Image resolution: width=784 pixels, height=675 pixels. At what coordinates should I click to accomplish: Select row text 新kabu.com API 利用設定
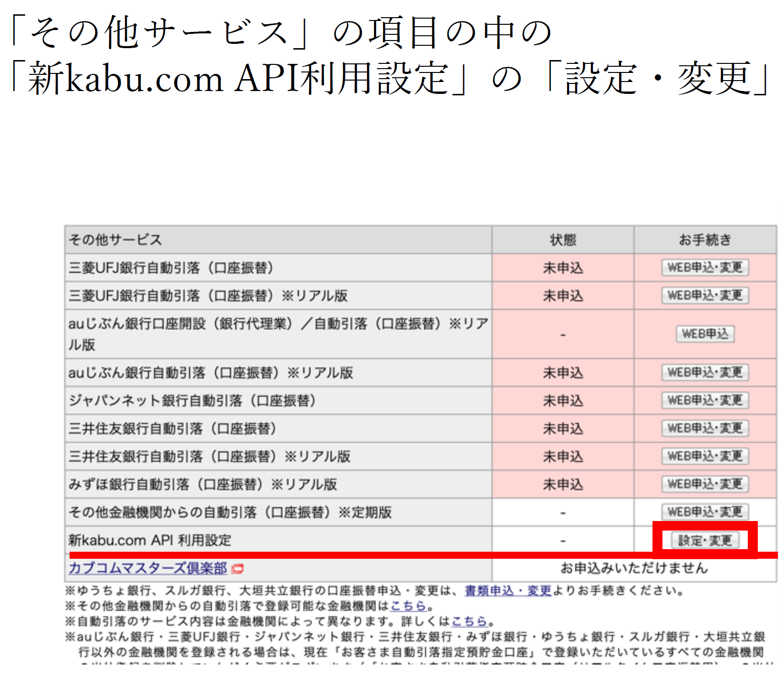click(x=150, y=540)
